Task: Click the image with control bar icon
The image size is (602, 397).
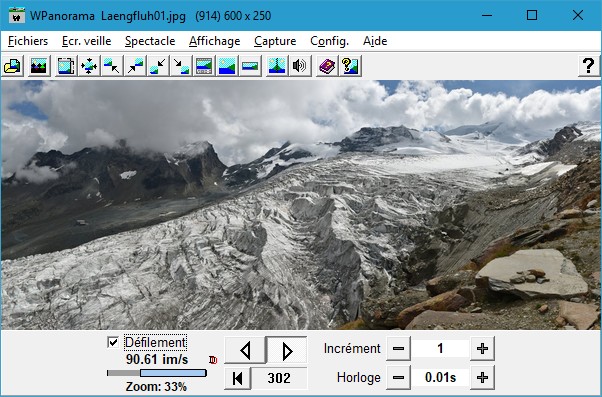Action: pyautogui.click(x=204, y=66)
